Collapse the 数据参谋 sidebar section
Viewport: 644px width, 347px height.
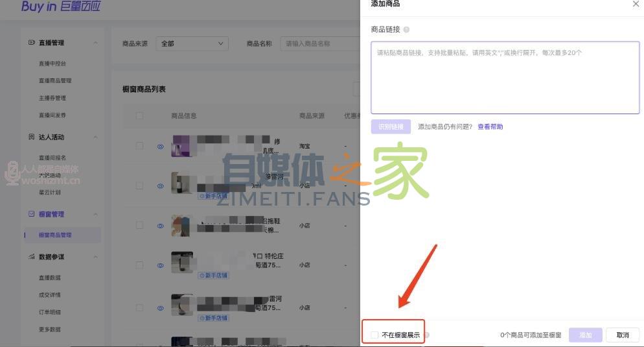pyautogui.click(x=96, y=257)
